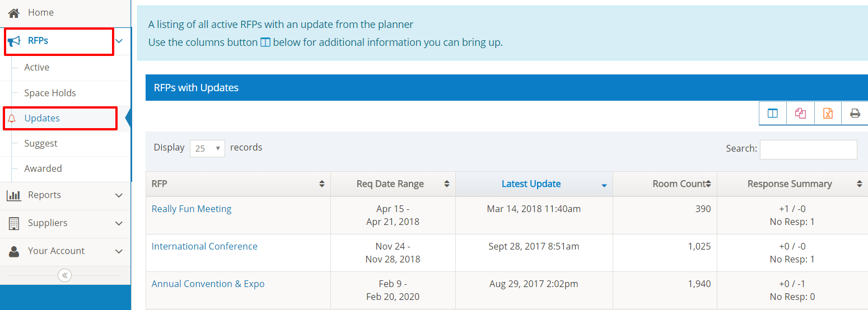Open the International Conference RFP link

(204, 246)
